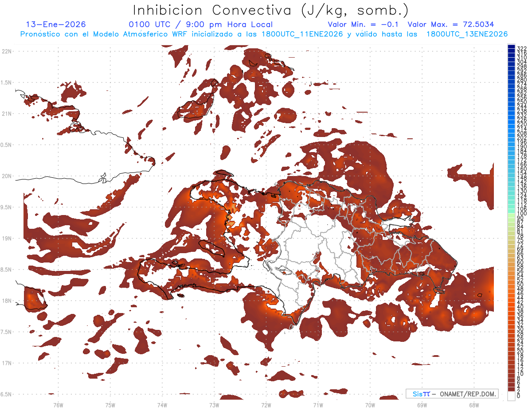
Task: Click the "73W" longitude label
Action: point(214,405)
